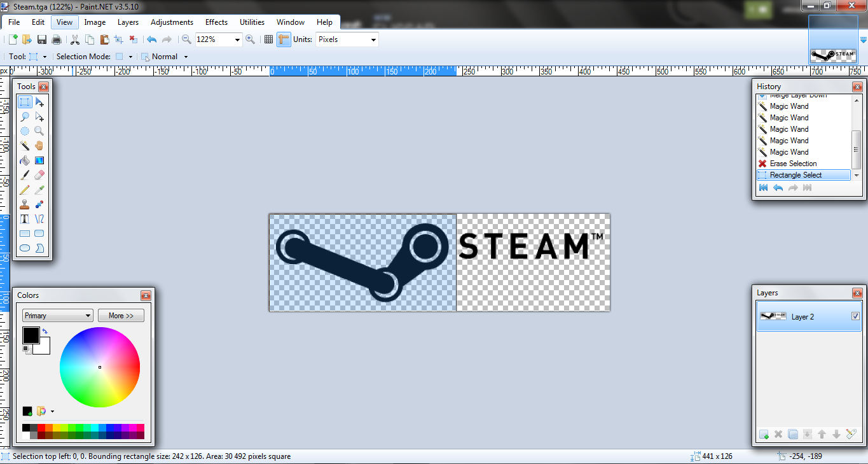The height and width of the screenshot is (464, 868).
Task: Toggle the pixel grid button
Action: pyautogui.click(x=268, y=39)
